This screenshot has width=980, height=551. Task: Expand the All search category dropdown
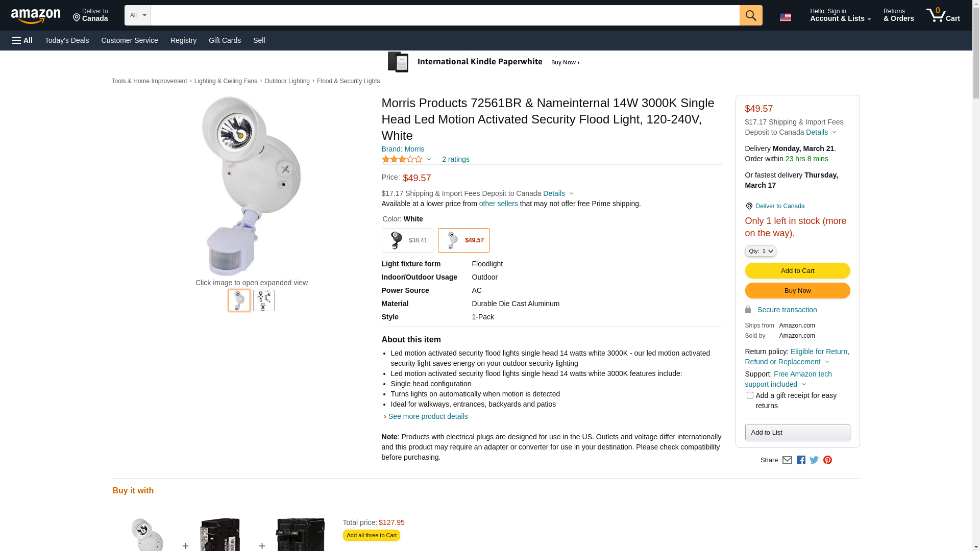click(137, 15)
